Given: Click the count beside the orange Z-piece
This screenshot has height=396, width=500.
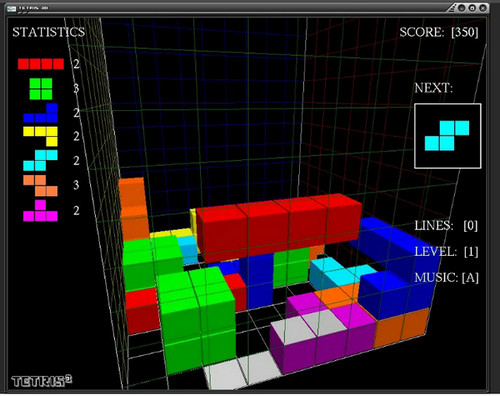Looking at the screenshot, I should tap(76, 185).
